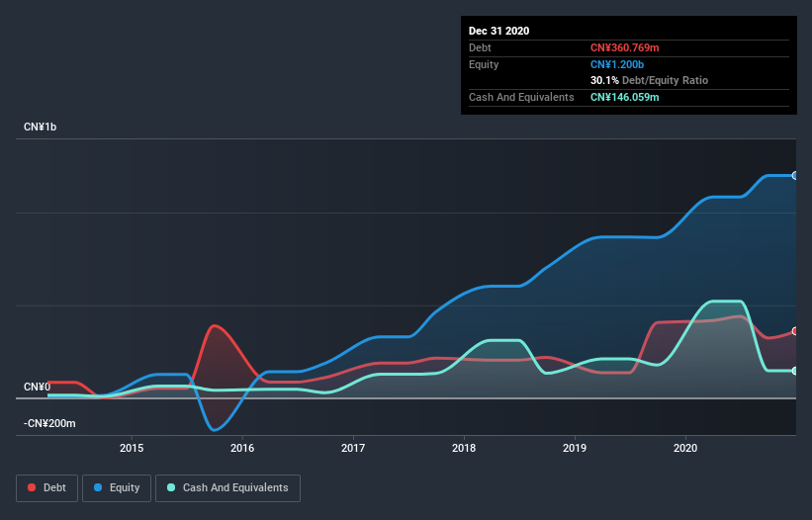Click the Equity label in tooltip
The image size is (812, 520).
(484, 64)
